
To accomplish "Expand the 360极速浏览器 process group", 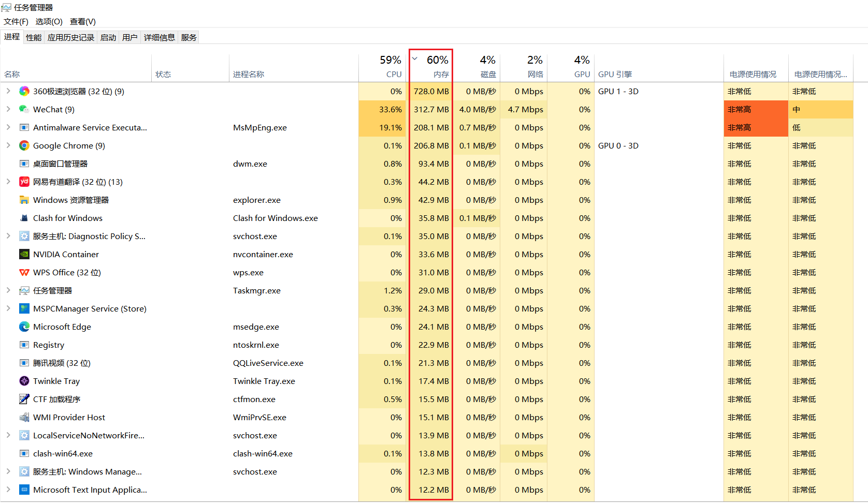I will [x=8, y=91].
